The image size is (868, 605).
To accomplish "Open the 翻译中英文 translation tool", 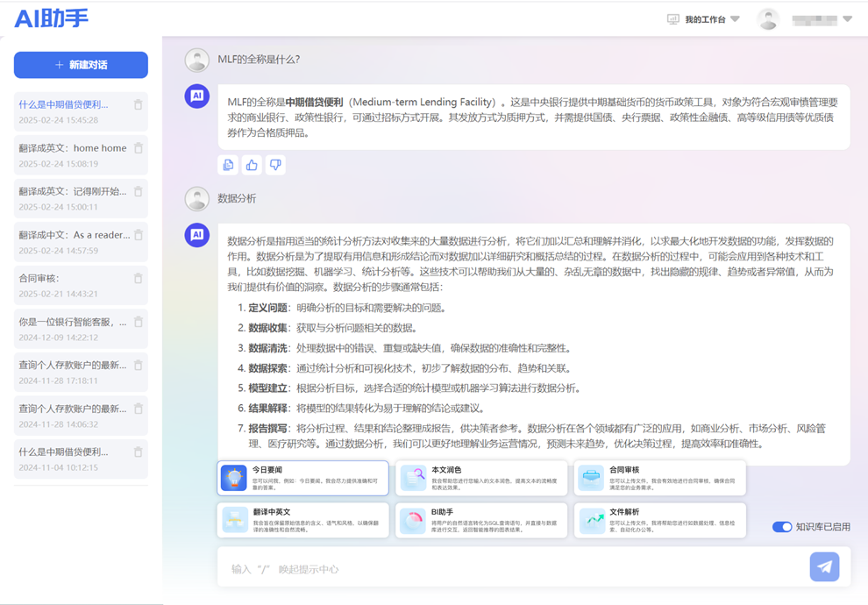I will (x=302, y=519).
